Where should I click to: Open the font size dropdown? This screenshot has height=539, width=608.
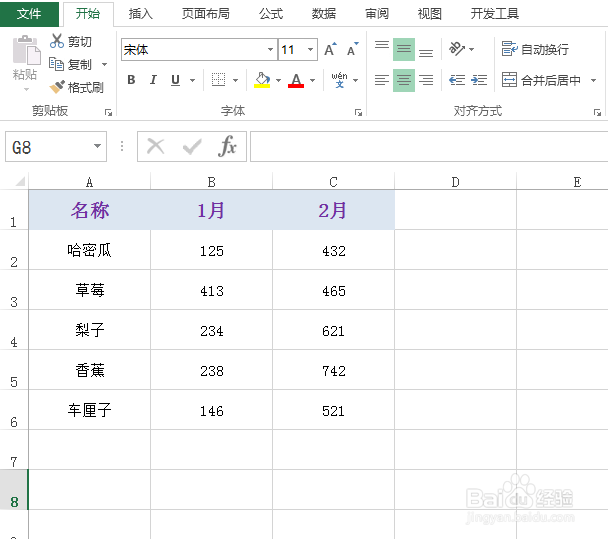(x=310, y=49)
